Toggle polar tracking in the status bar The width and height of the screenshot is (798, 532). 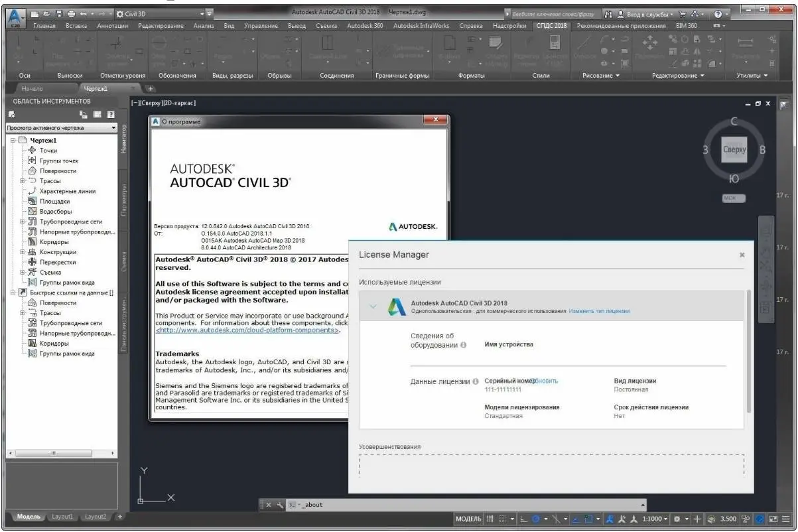(536, 519)
